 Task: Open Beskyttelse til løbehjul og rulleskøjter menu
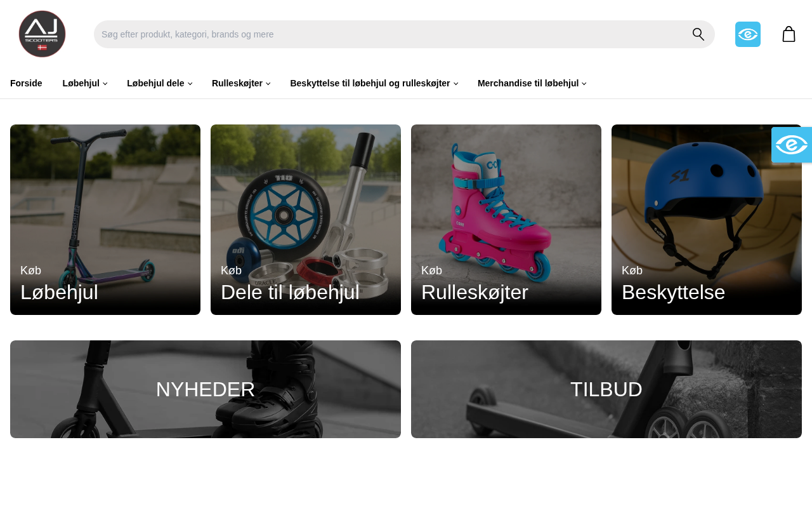click(374, 83)
